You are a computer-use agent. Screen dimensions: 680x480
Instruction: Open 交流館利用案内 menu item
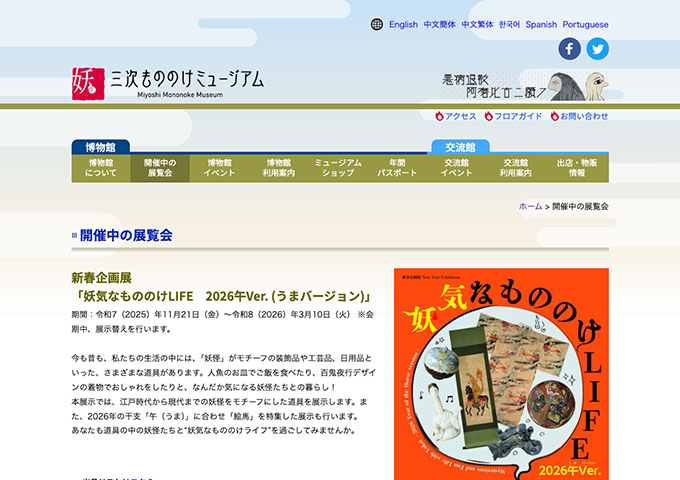pos(516,168)
